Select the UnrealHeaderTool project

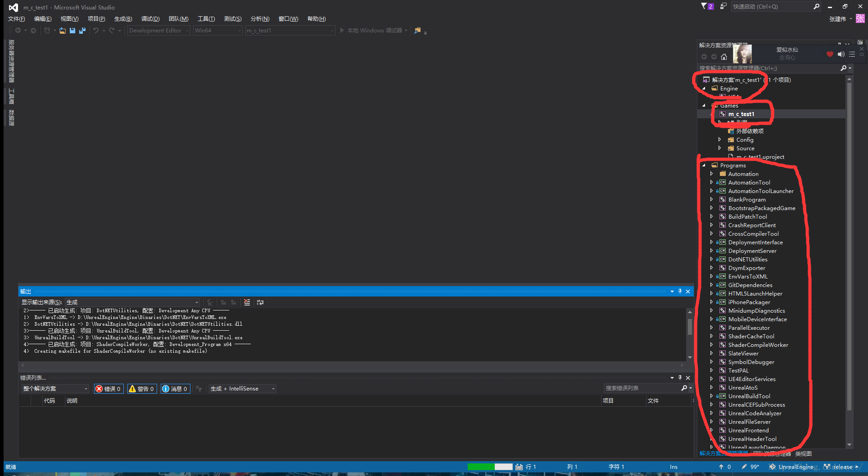tap(752, 439)
